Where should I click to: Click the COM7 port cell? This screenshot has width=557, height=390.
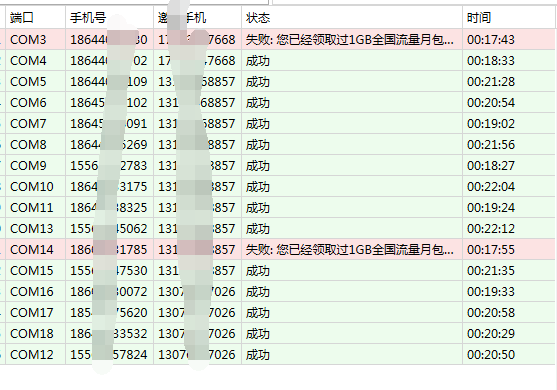click(x=36, y=123)
